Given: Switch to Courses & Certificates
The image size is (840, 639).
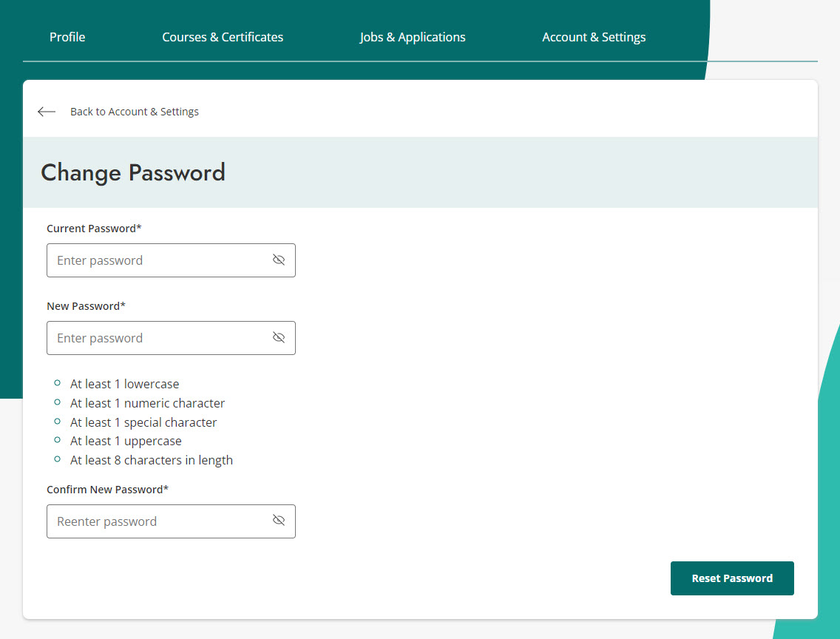Looking at the screenshot, I should (x=222, y=36).
